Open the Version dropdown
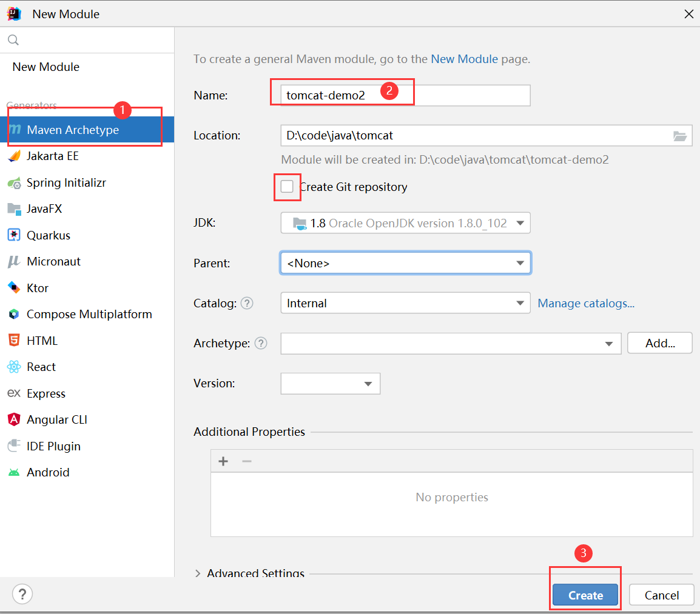The image size is (700, 614). click(x=331, y=384)
